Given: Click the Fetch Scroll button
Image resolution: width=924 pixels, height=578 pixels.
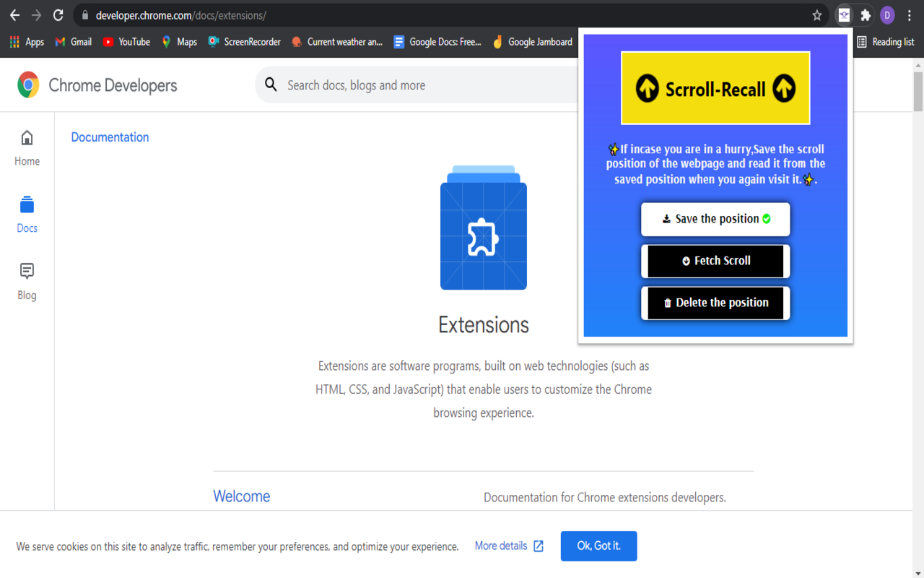Looking at the screenshot, I should (715, 261).
